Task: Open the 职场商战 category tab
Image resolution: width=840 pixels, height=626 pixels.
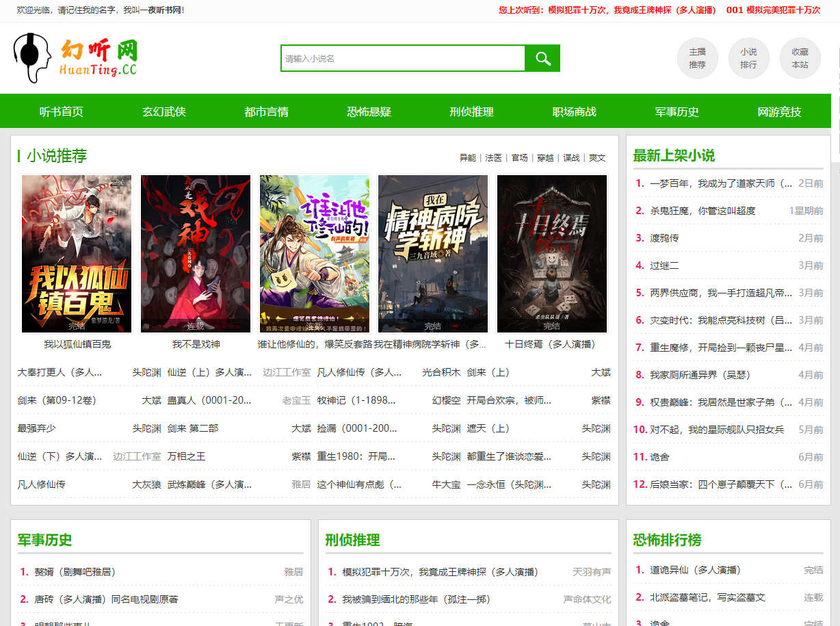Action: tap(575, 112)
